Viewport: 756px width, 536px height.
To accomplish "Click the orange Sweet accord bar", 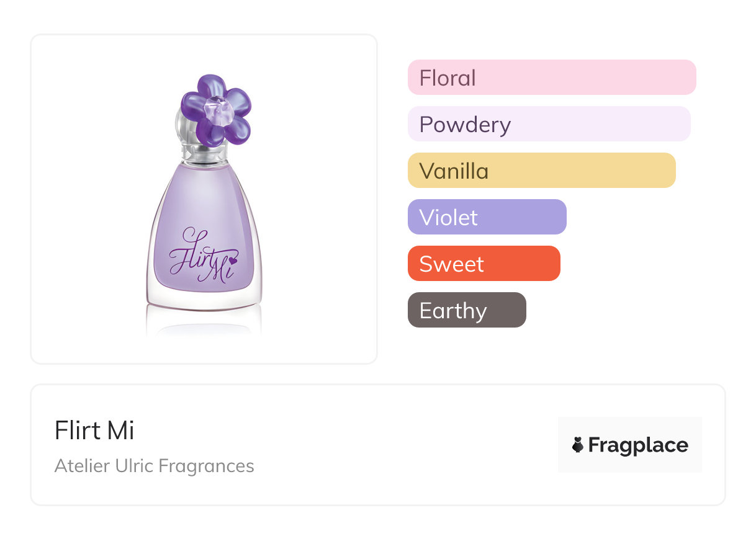I will tap(484, 264).
